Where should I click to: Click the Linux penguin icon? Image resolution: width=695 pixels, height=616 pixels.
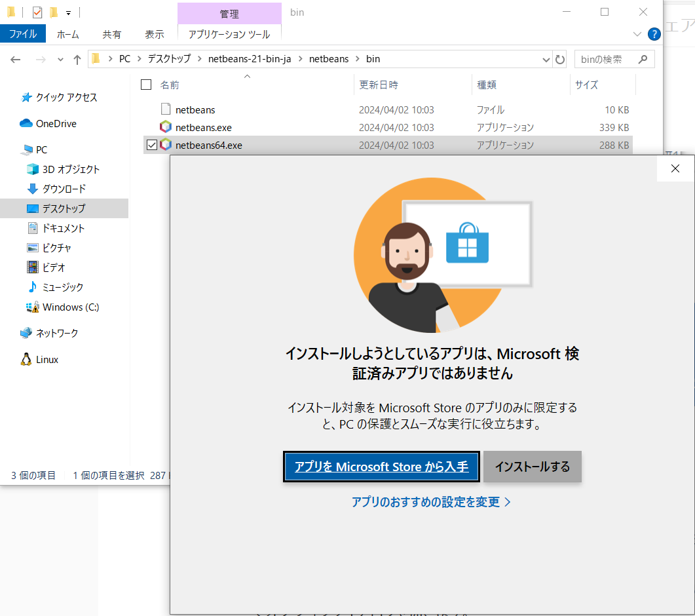pos(26,359)
